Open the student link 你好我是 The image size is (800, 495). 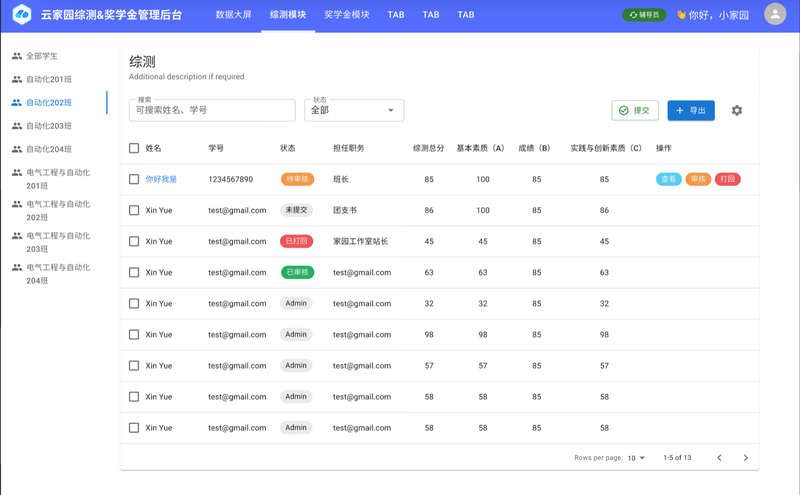pos(161,179)
